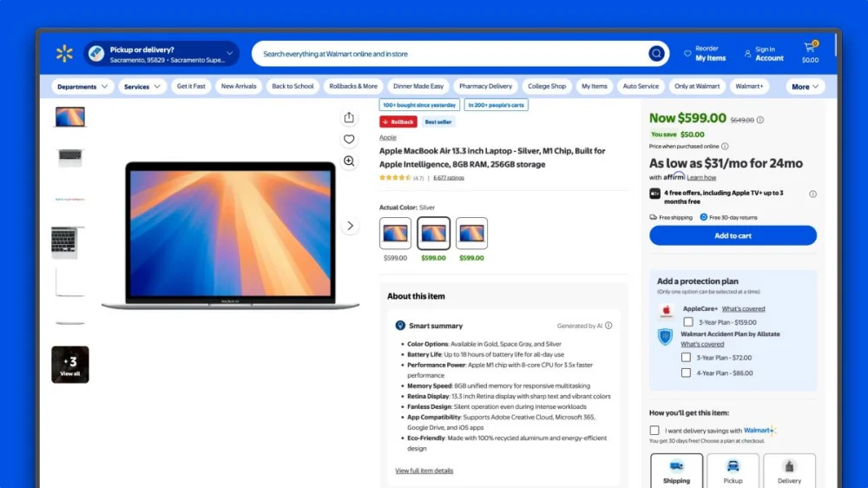The image size is (868, 488).
Task: Expand the Pickup or delivery dropdown
Action: [x=230, y=54]
